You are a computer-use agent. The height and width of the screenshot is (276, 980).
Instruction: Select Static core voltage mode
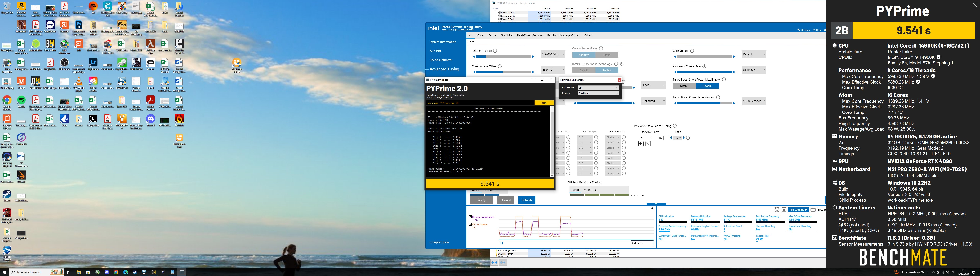click(607, 55)
